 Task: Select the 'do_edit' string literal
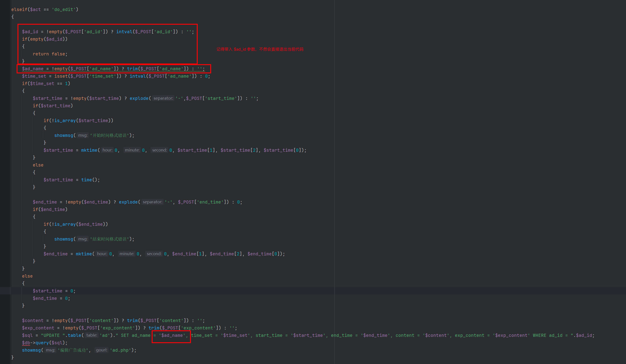tap(63, 9)
